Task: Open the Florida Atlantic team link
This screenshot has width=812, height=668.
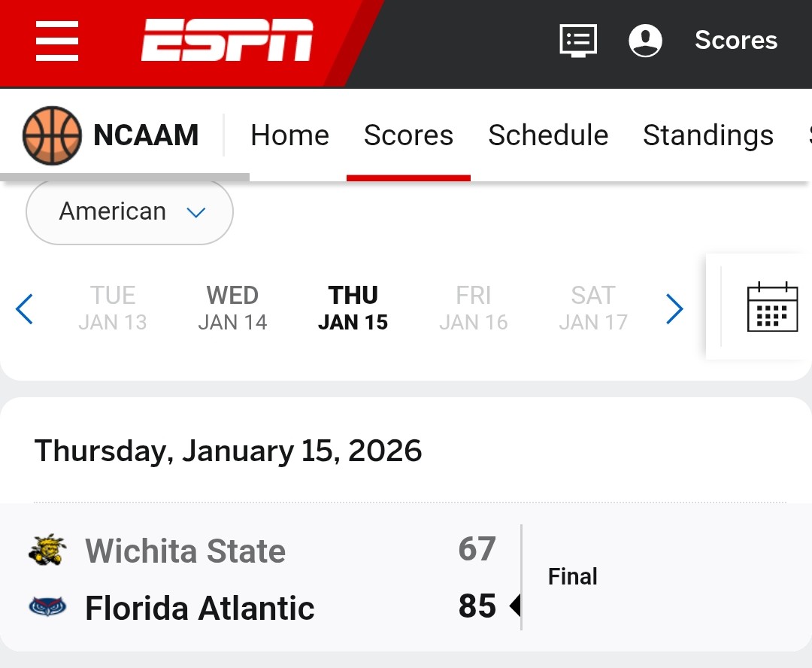Action: coord(199,608)
